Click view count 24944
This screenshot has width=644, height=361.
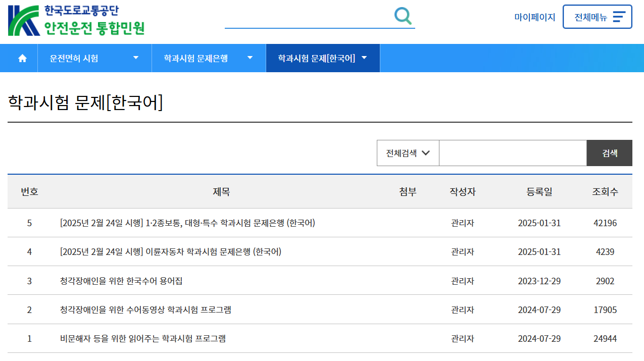605,338
